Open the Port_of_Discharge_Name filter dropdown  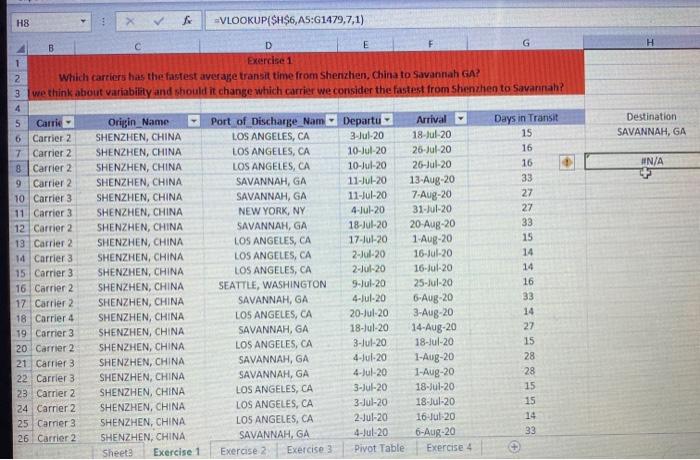click(331, 121)
